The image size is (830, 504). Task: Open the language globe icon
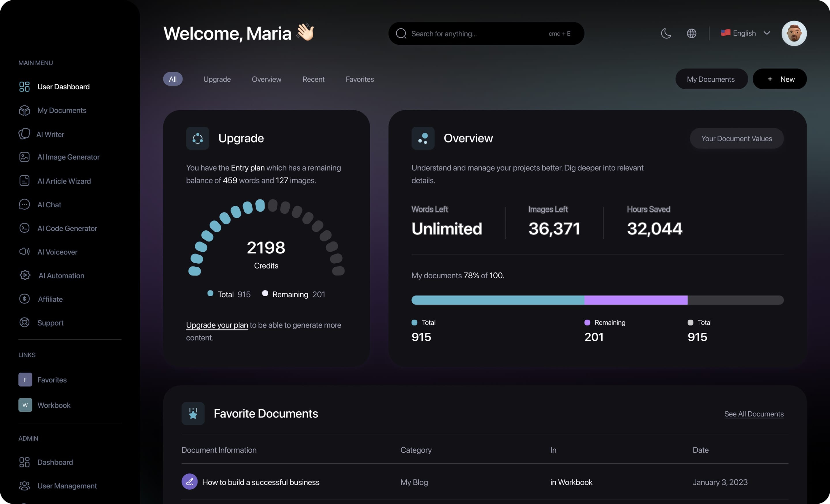tap(691, 33)
